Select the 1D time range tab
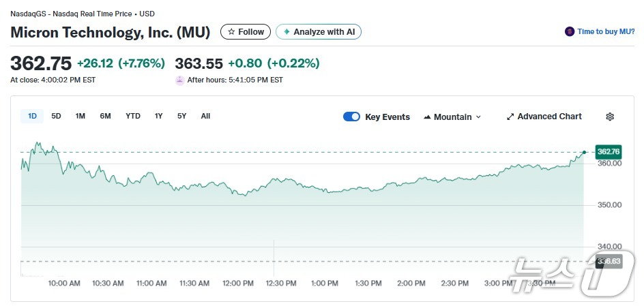This screenshot has width=644, height=306. [32, 116]
